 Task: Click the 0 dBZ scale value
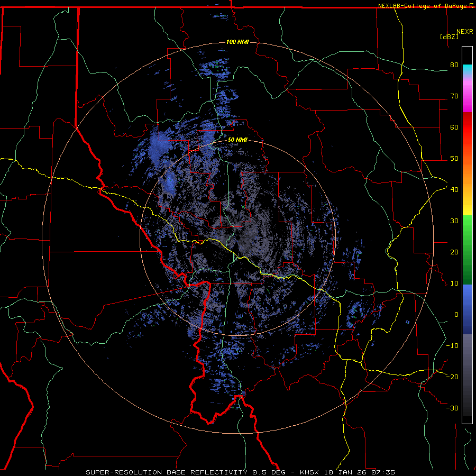(456, 315)
